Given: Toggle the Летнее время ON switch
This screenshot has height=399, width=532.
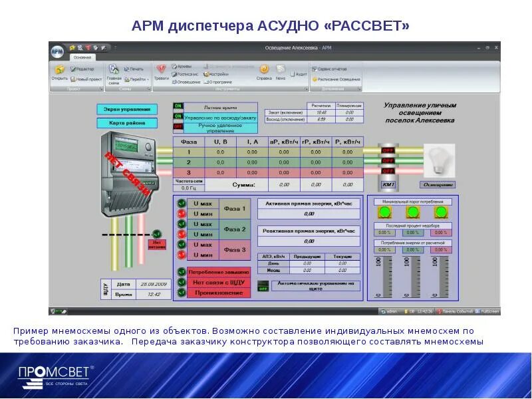Looking at the screenshot, I should 178,106.
